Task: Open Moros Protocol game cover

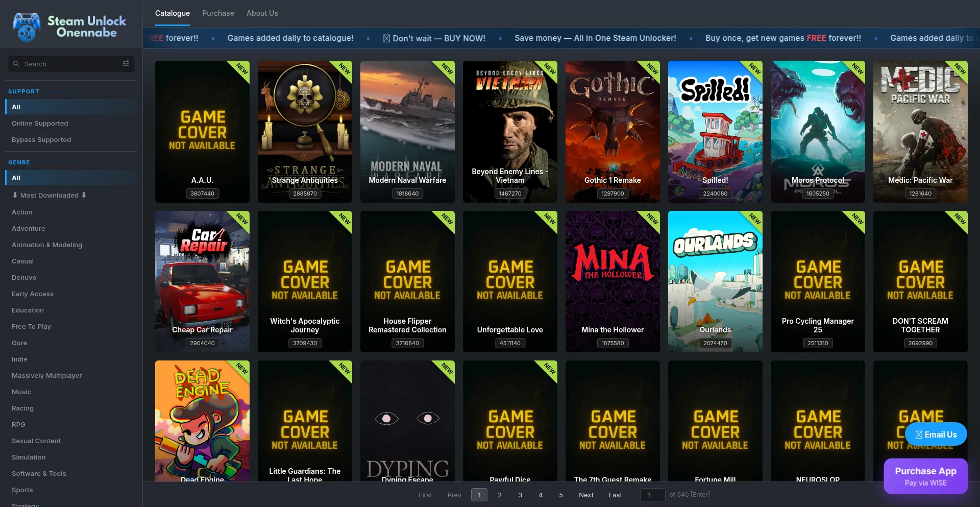Action: [x=818, y=132]
